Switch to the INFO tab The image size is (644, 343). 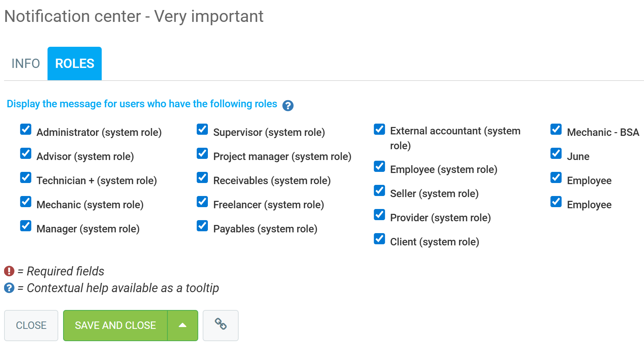pos(26,63)
